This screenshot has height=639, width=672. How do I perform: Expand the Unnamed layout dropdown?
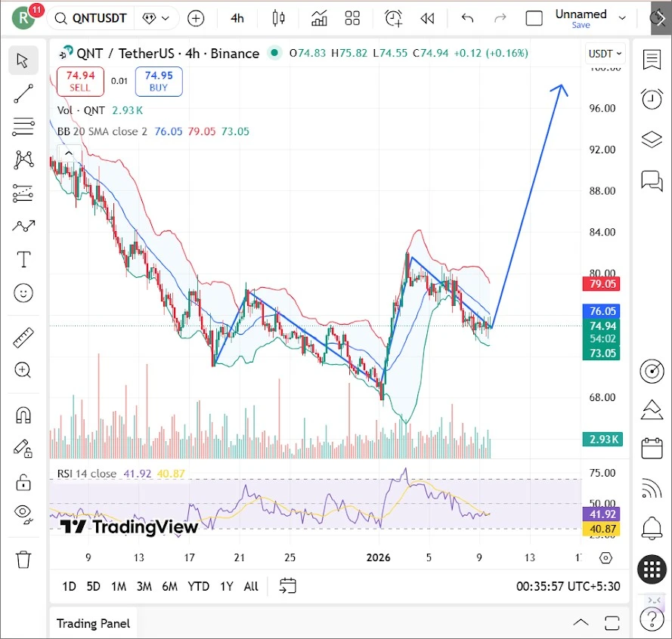pos(622,18)
